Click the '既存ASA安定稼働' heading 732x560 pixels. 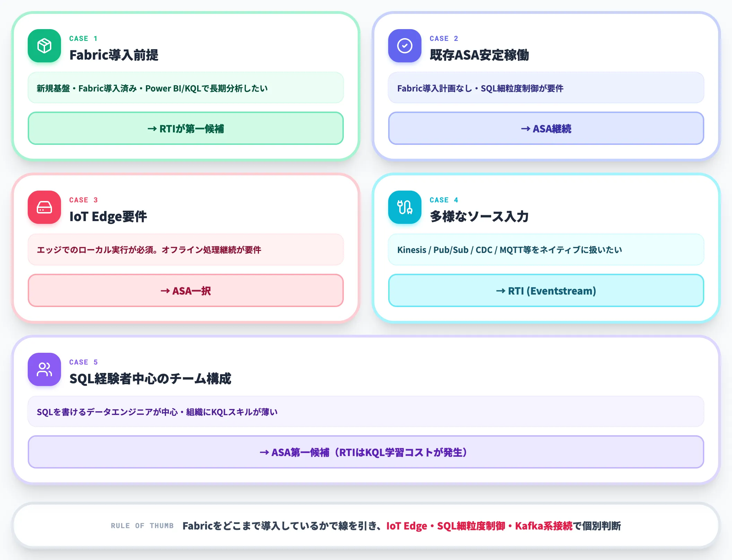[479, 55]
